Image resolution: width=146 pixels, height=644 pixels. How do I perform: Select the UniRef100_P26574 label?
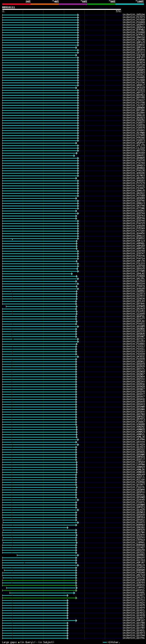(x=134, y=67)
